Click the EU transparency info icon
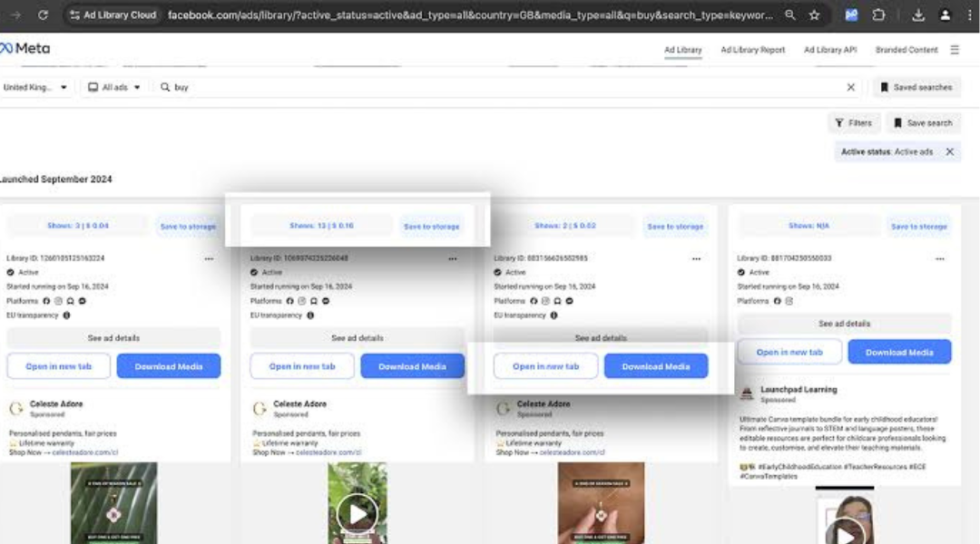The height and width of the screenshot is (544, 980). (66, 315)
